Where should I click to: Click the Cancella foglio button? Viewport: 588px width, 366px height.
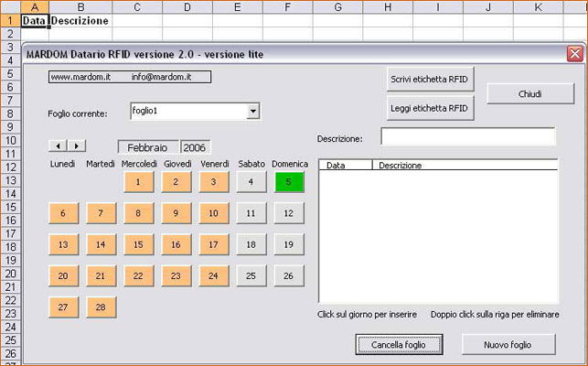click(398, 344)
